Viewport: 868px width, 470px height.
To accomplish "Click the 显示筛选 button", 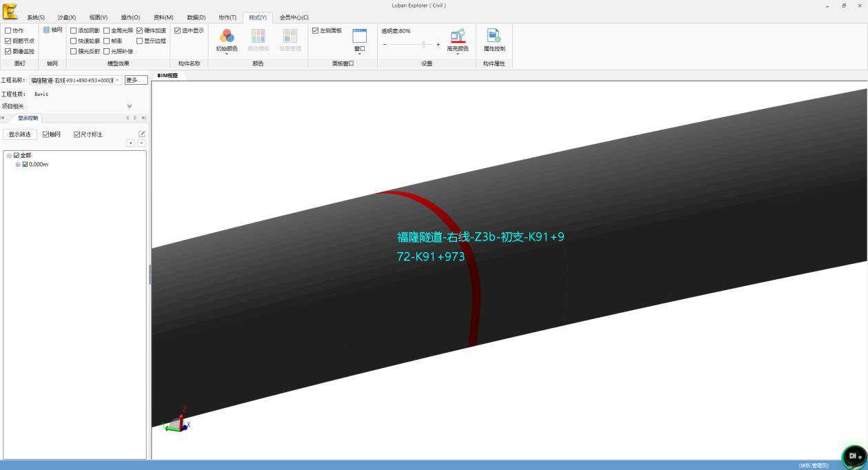I will 20,134.
